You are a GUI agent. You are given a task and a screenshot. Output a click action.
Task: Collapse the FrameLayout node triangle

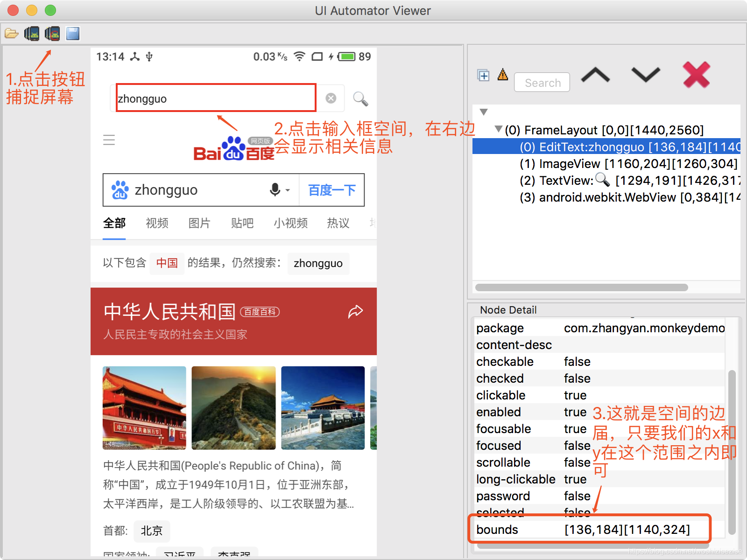(499, 129)
